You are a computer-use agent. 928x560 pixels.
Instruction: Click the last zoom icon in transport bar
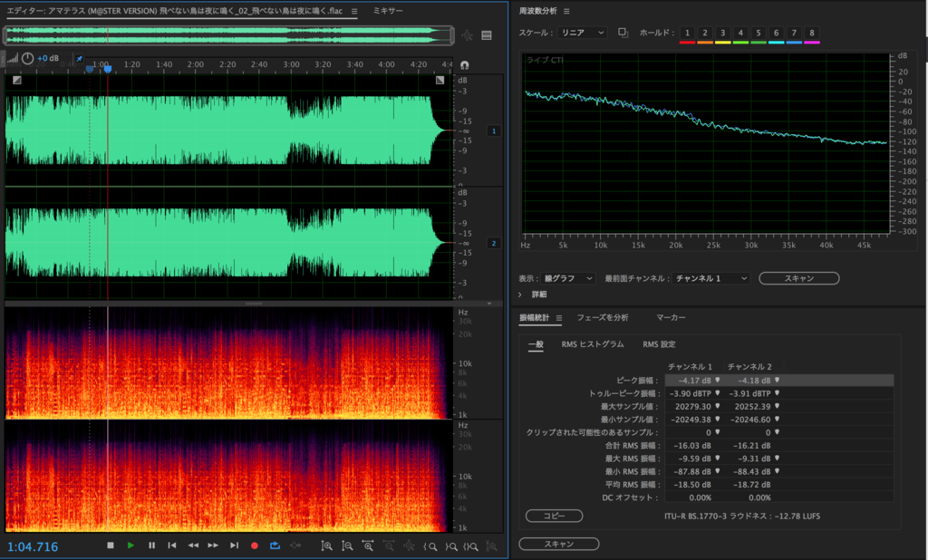[491, 546]
